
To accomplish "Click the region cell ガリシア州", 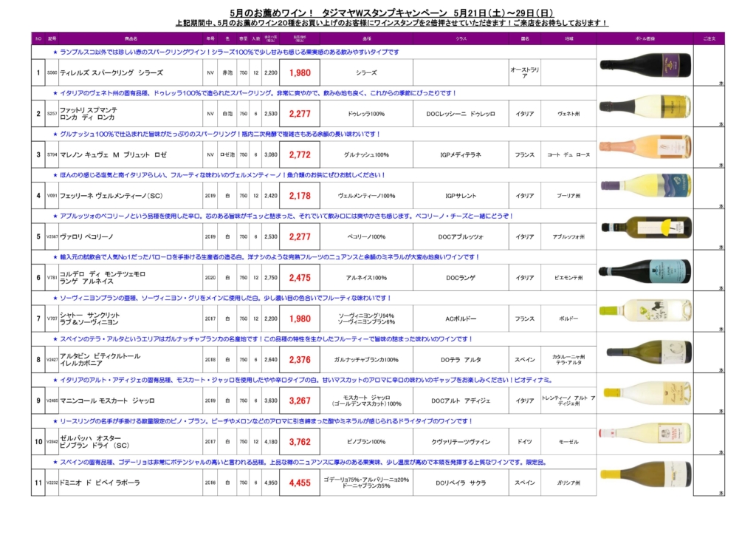I will pyautogui.click(x=569, y=483).
